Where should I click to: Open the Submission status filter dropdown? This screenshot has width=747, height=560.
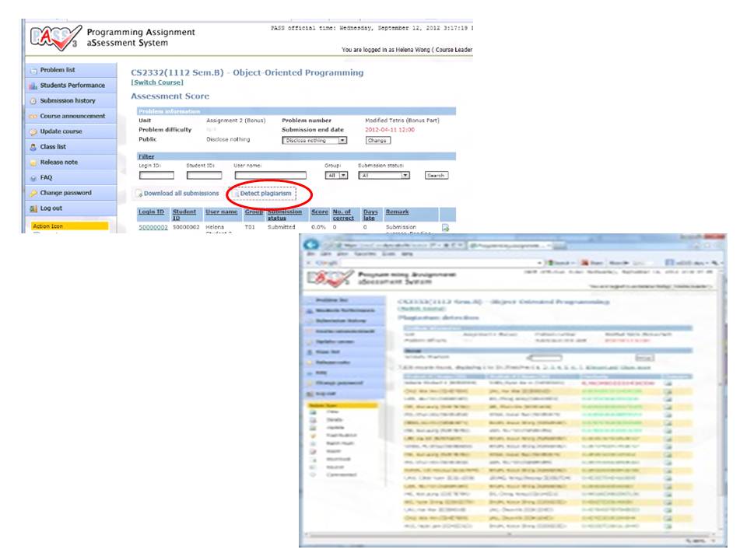(x=384, y=176)
